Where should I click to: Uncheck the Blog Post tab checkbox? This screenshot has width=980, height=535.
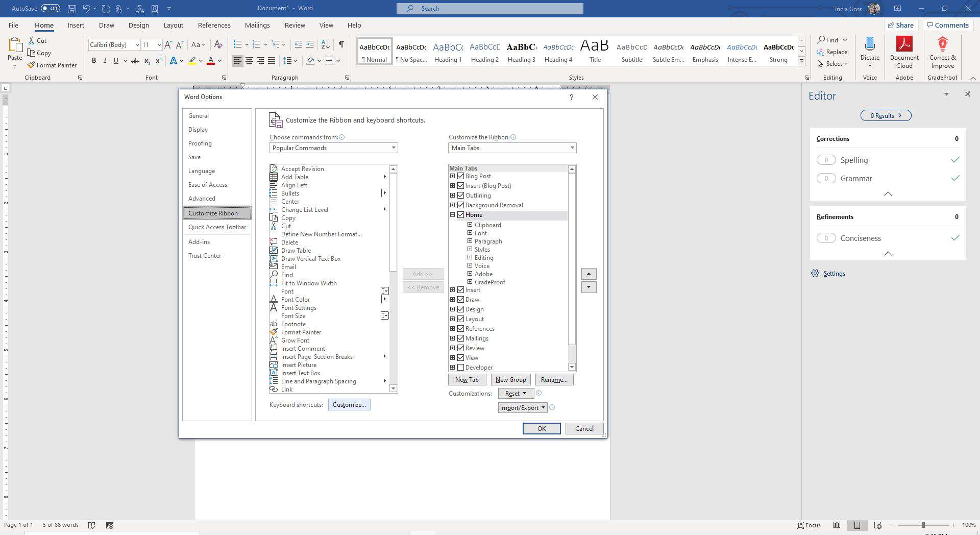pos(460,176)
